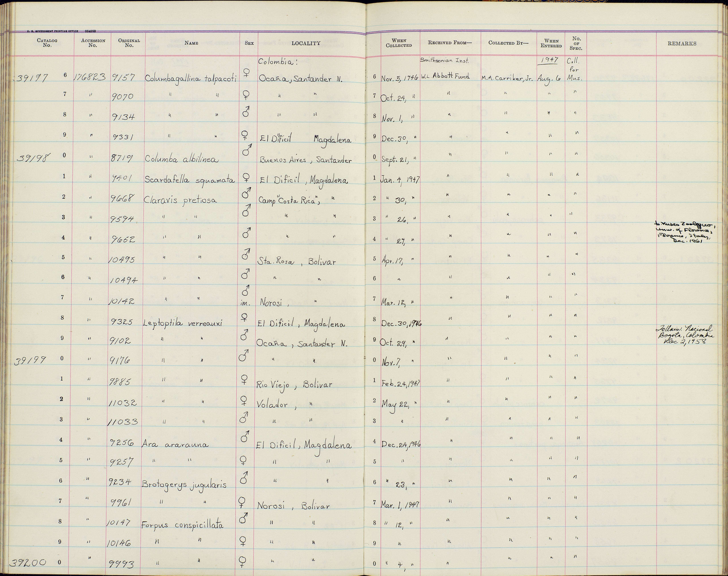The width and height of the screenshot is (728, 576).
Task: Click the 'When Entered' column header
Action: tap(551, 43)
